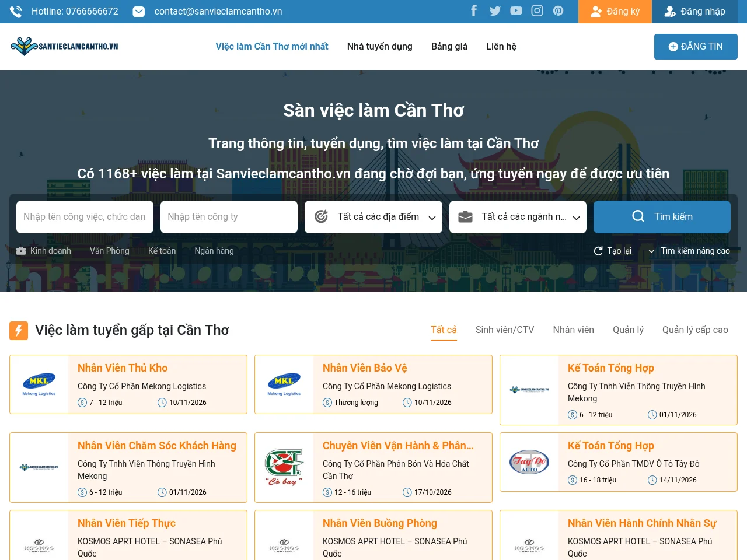This screenshot has width=747, height=560.
Task: Open Nhân Viên Bảo Vệ job title
Action: [365, 368]
